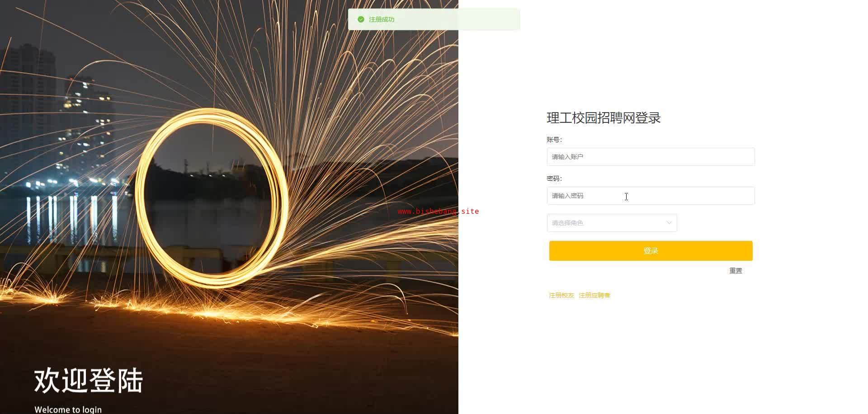Image resolution: width=868 pixels, height=414 pixels.
Task: Focus the 请输入账户 account input field
Action: click(x=651, y=157)
